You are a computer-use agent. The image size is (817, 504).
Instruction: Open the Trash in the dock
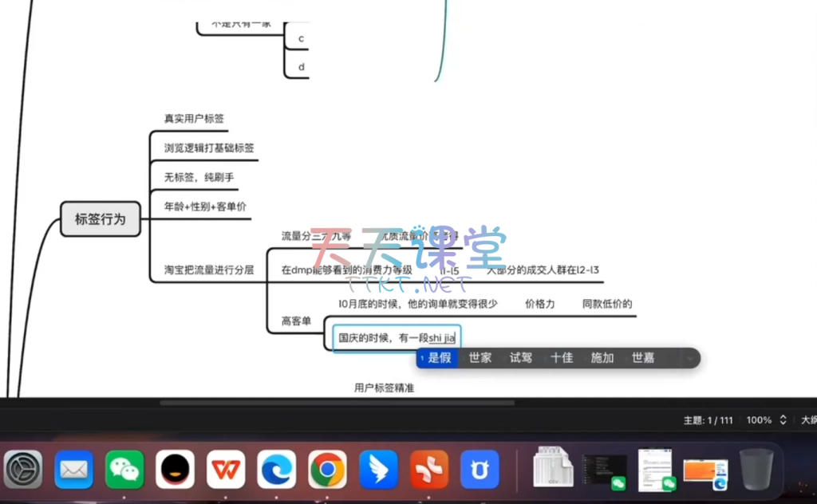(756, 469)
